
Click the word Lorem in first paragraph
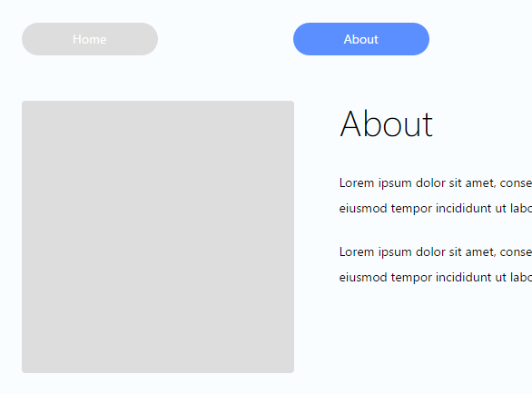(357, 182)
